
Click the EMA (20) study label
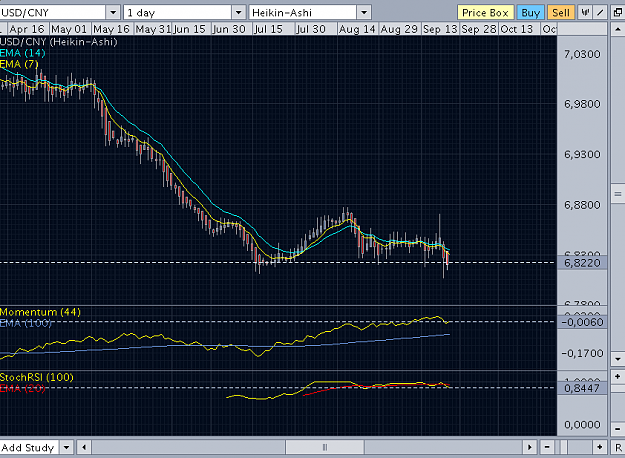22,388
